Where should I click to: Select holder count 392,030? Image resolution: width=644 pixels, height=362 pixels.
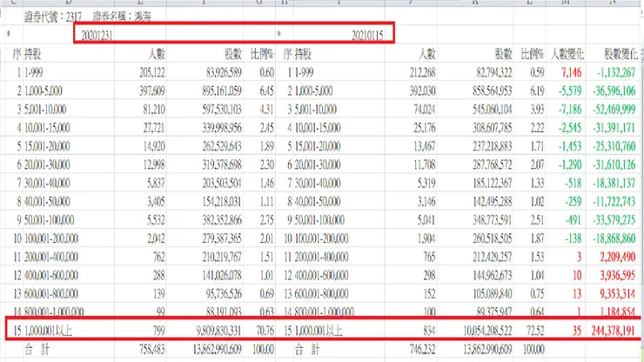tap(422, 90)
